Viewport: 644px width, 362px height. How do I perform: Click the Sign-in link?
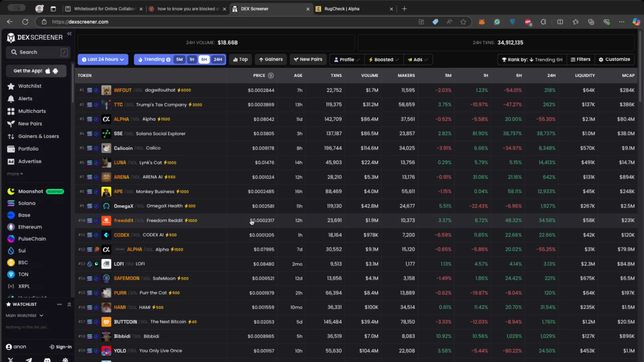pos(60,347)
